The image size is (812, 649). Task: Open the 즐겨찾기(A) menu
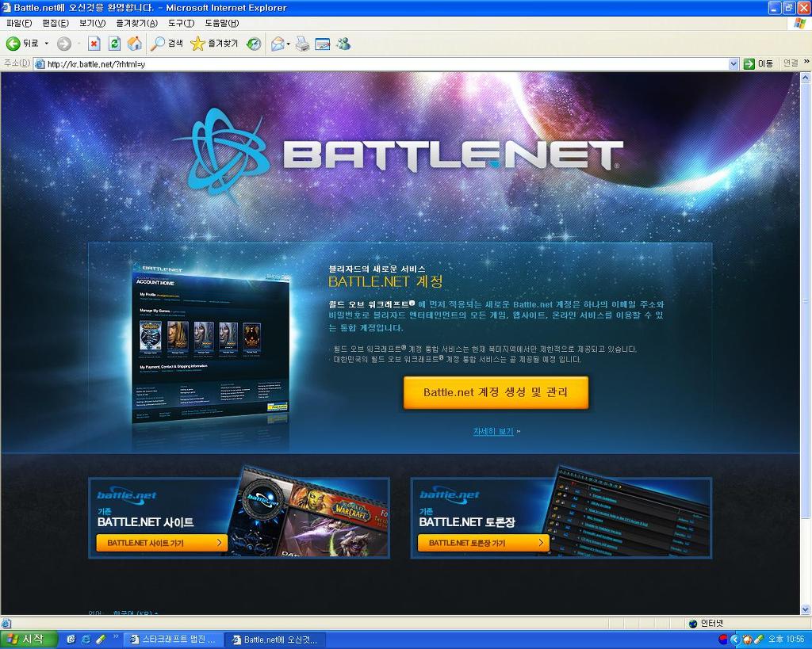coord(136,23)
